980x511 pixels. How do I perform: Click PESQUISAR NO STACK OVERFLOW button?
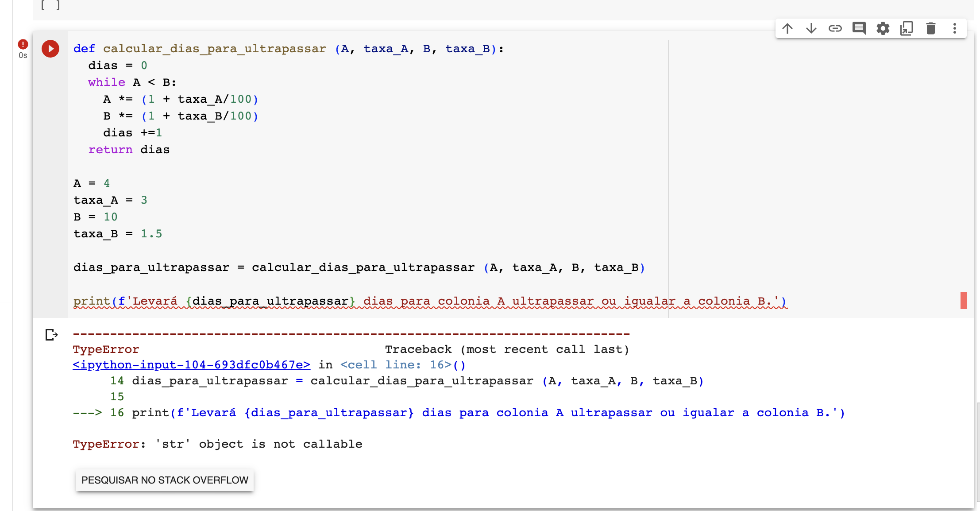click(x=165, y=480)
